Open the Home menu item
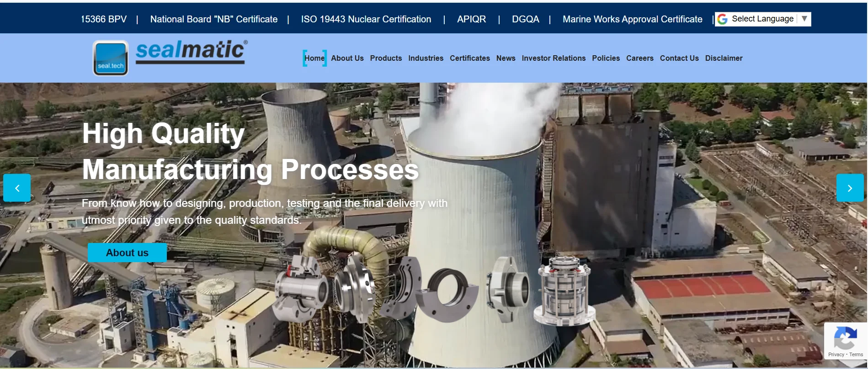Viewport: 868px width, 369px height. tap(314, 58)
